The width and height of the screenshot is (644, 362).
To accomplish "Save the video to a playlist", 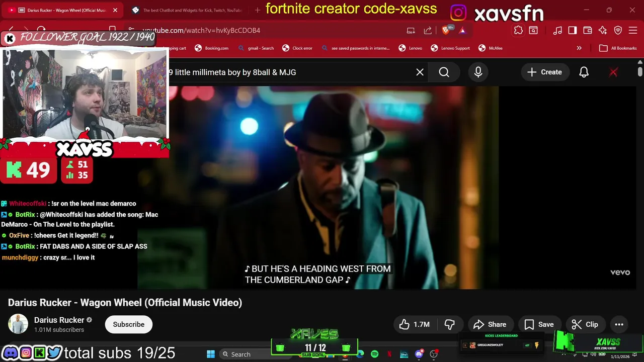I will pos(539,324).
